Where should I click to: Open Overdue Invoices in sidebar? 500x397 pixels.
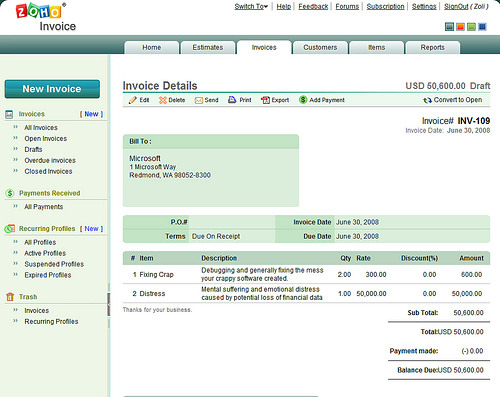[50, 160]
